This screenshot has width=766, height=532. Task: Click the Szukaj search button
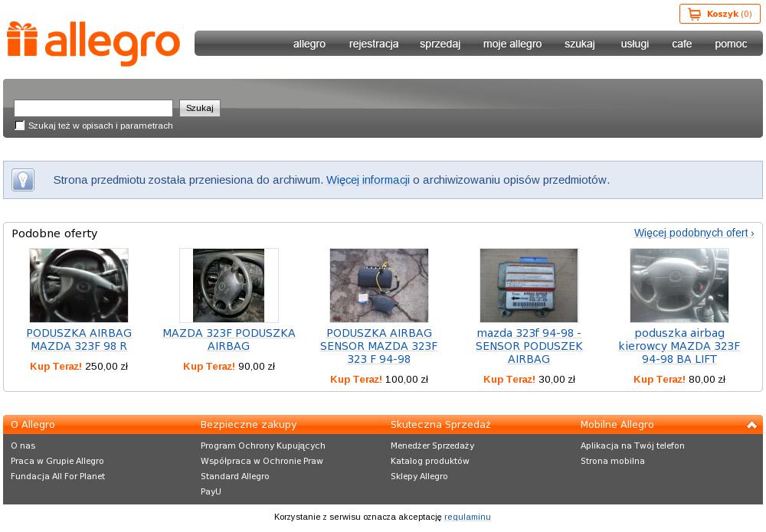click(200, 108)
